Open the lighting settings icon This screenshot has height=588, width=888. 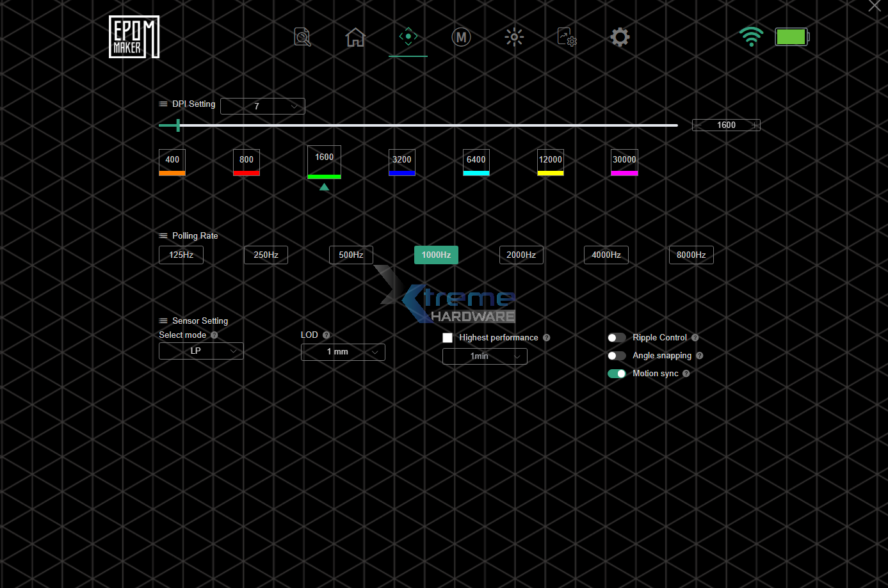514,37
